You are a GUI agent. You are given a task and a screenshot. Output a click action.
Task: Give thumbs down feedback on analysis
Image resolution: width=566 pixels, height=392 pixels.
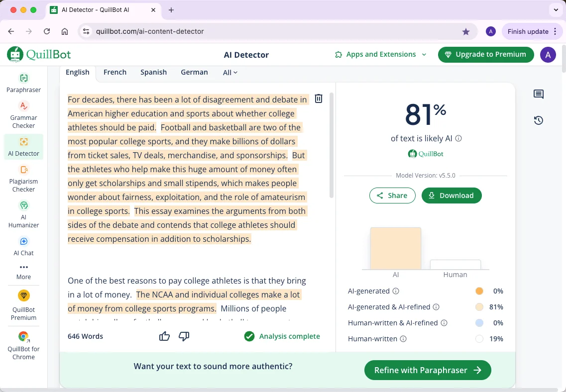click(184, 336)
